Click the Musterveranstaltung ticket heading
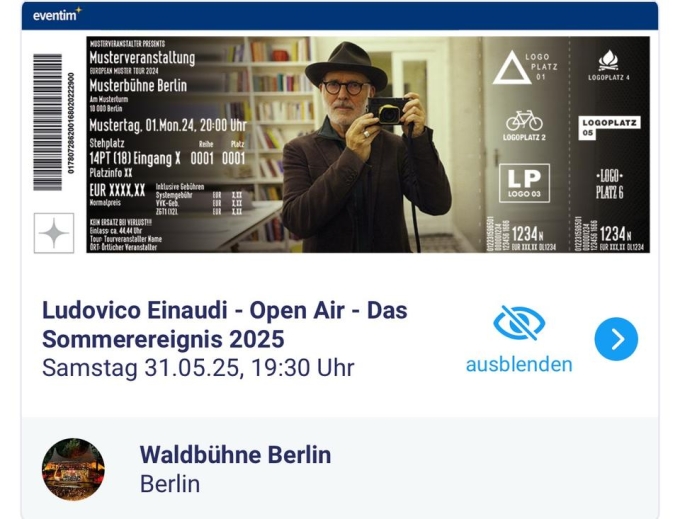This screenshot has height=519, width=680. pos(142,58)
